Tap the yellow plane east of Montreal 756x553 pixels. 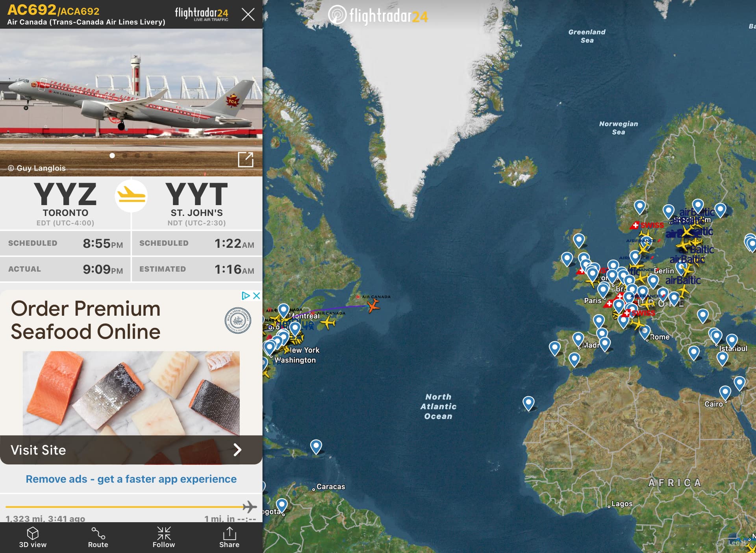(x=328, y=323)
